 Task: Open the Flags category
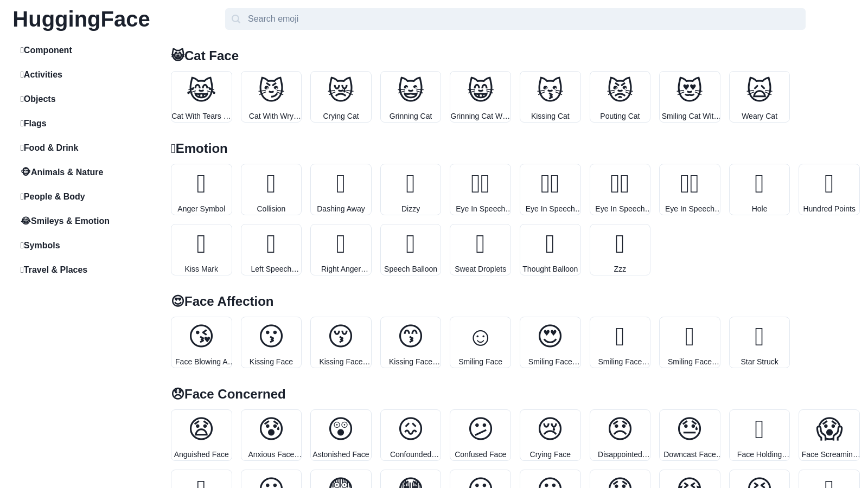pyautogui.click(x=35, y=123)
